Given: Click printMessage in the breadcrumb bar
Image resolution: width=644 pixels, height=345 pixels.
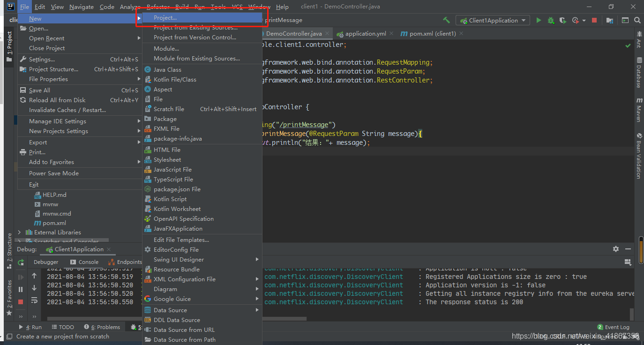Looking at the screenshot, I should click(284, 20).
